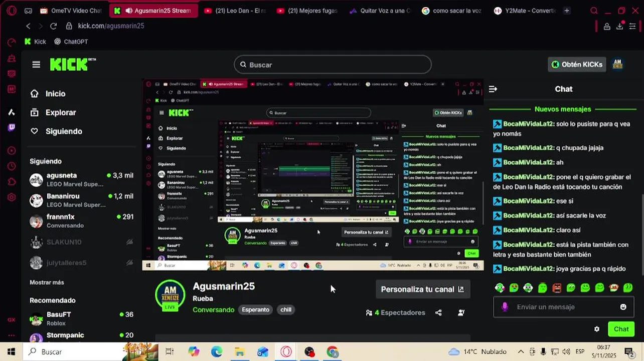Open followed channel agusneta
The width and height of the screenshot is (644, 361).
(x=81, y=180)
